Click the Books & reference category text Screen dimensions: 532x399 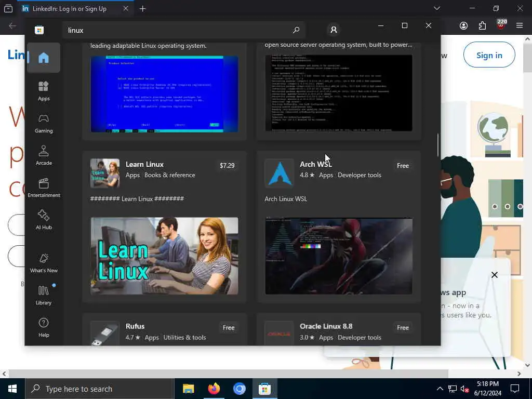170,175
